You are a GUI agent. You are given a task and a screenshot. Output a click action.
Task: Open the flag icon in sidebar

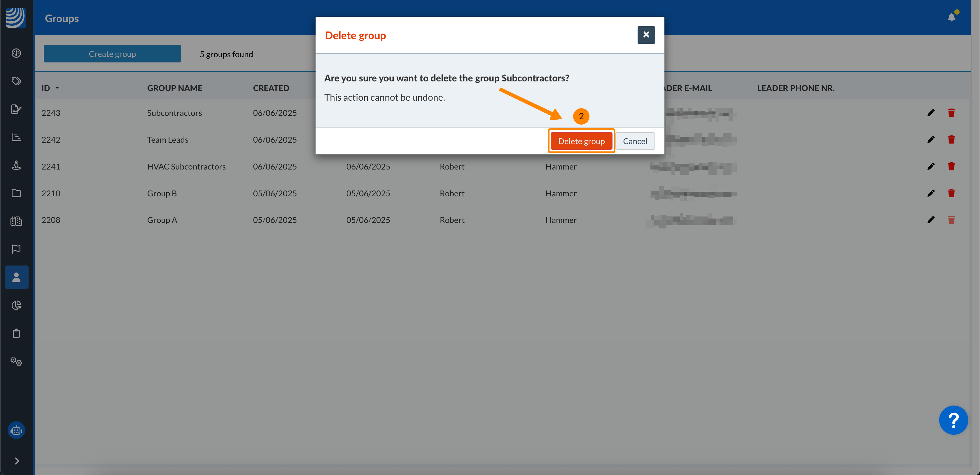coord(16,249)
